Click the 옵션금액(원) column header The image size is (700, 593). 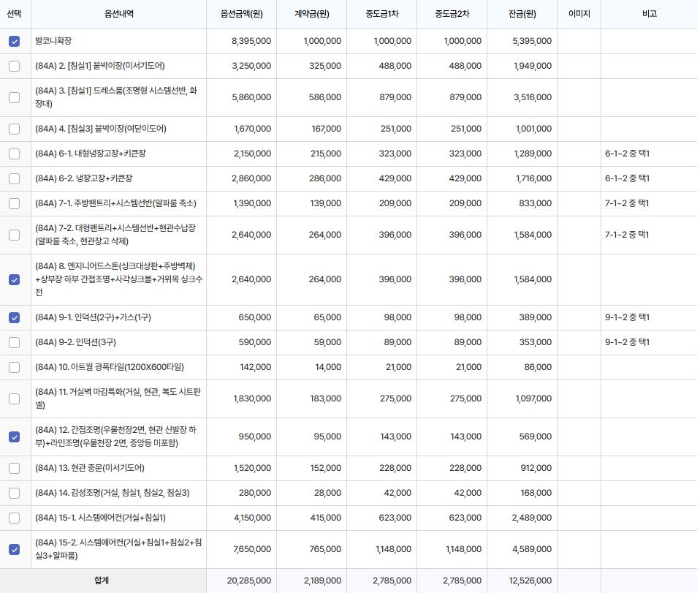pos(242,14)
